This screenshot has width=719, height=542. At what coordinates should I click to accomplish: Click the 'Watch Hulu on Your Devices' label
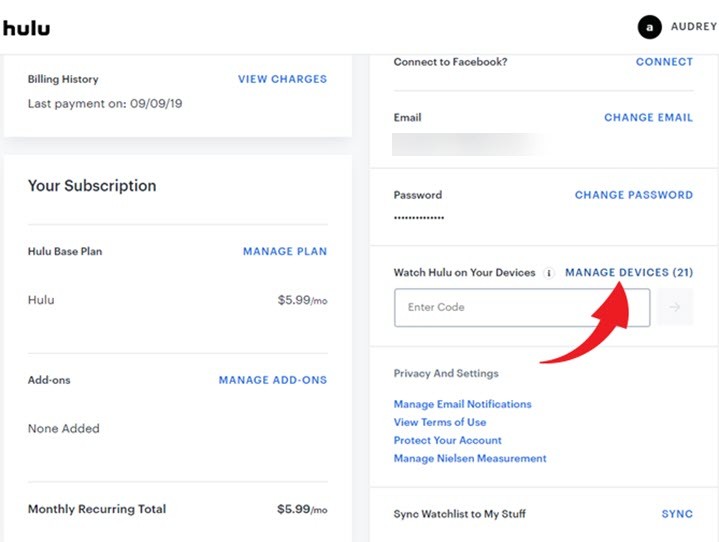coord(464,273)
